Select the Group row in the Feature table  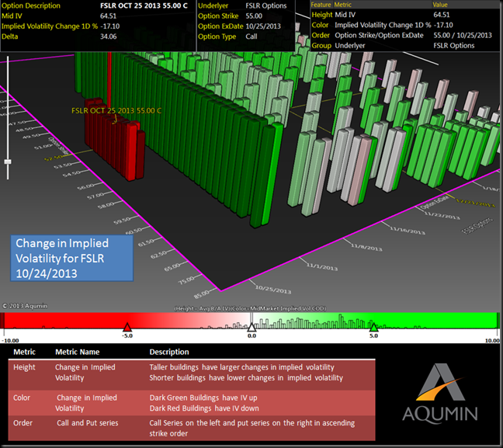[x=405, y=46]
